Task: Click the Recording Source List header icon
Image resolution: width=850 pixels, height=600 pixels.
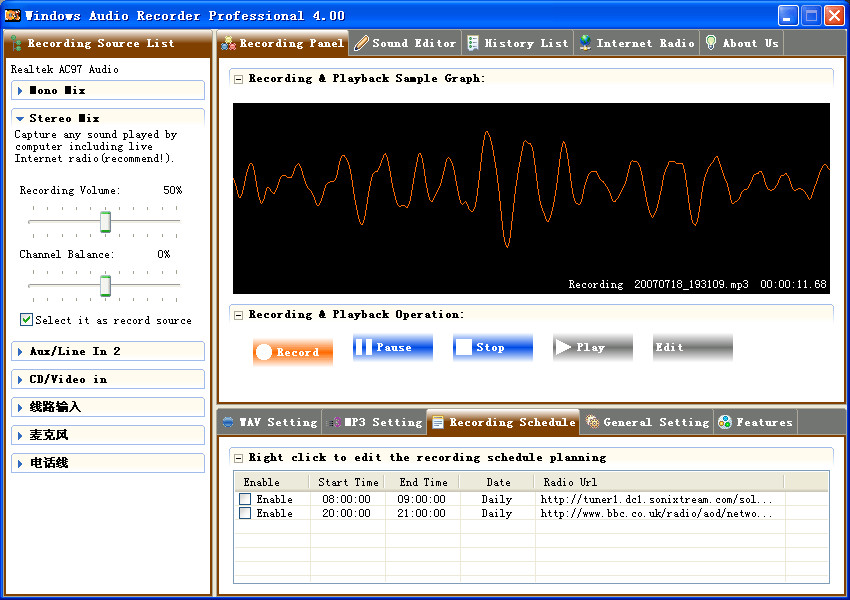Action: coord(16,43)
